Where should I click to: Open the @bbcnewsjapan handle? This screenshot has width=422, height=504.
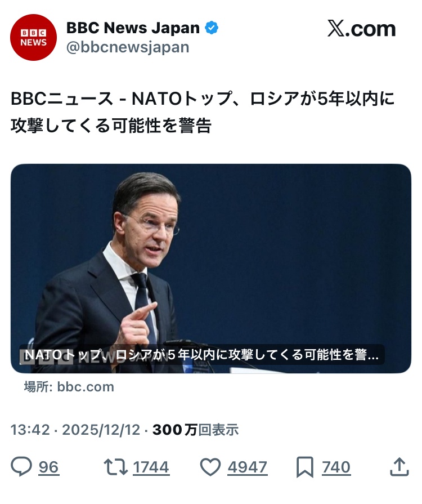[128, 47]
